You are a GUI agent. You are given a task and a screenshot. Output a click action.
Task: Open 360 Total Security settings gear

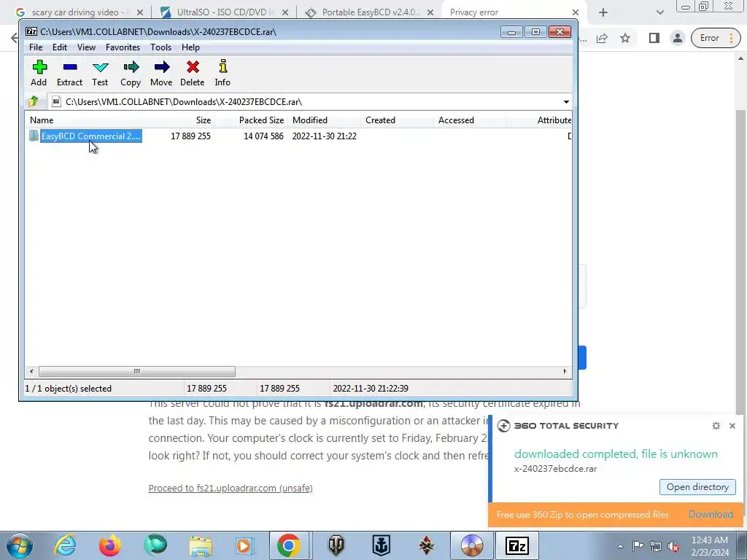pos(716,426)
